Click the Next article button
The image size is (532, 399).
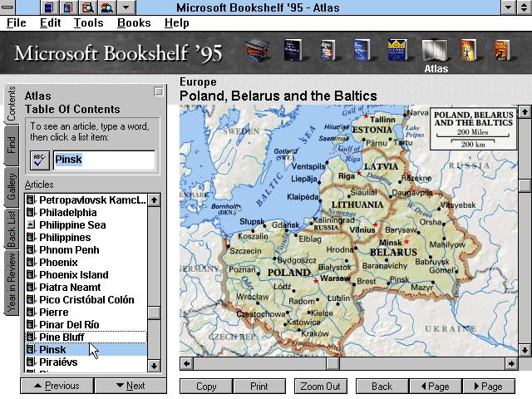(131, 386)
